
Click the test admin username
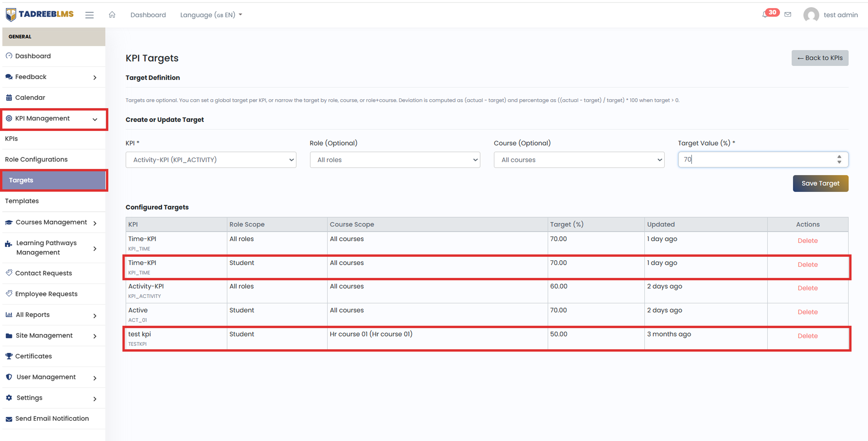pyautogui.click(x=841, y=15)
